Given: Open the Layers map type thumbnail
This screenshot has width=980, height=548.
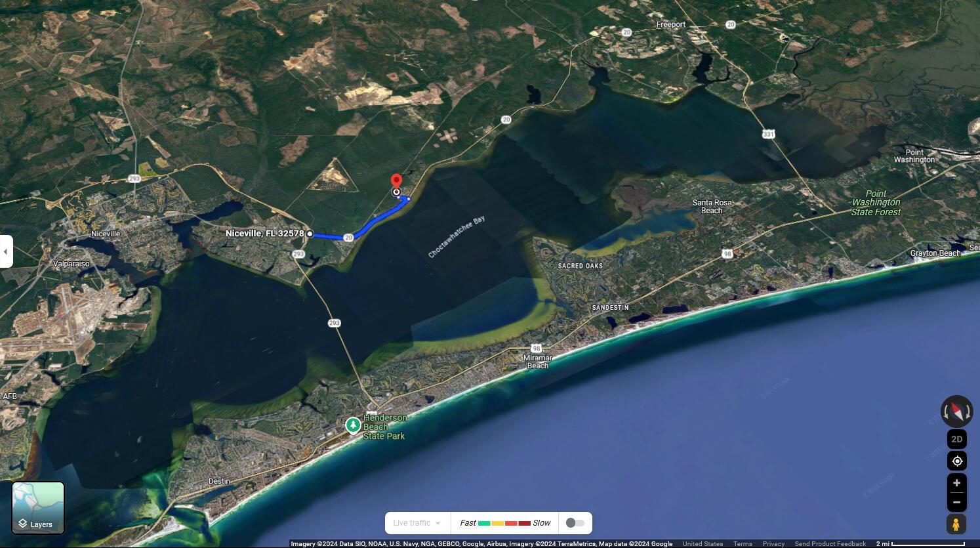Looking at the screenshot, I should coord(38,508).
